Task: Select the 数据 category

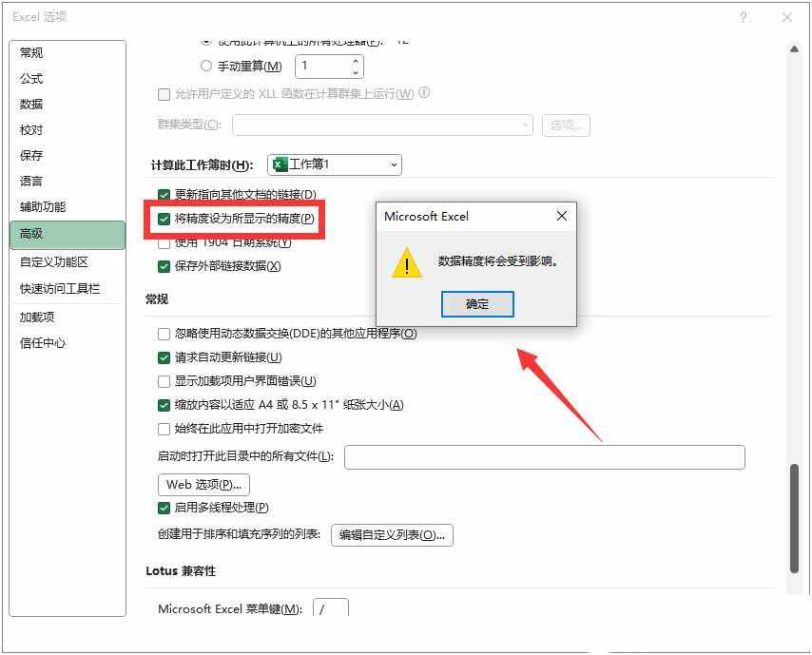Action: [x=68, y=104]
